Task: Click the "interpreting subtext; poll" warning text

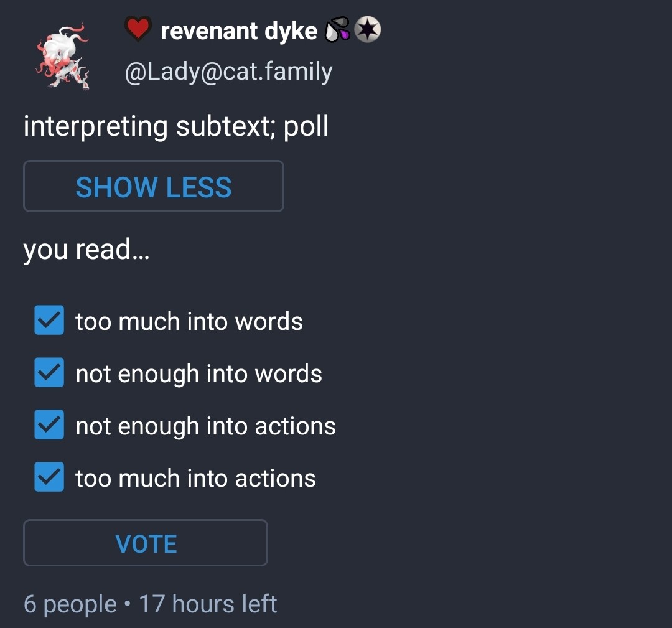Action: coord(175,126)
